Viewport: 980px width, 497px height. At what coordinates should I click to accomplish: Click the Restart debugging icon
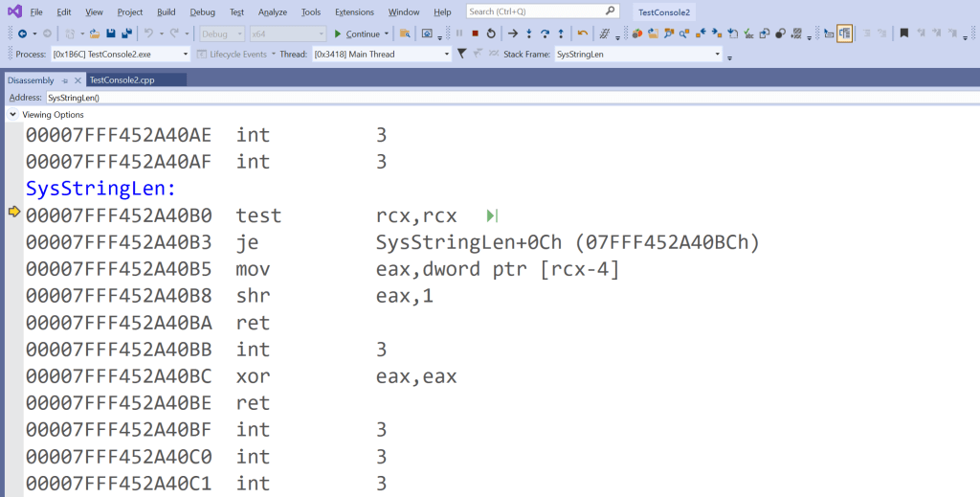491,34
